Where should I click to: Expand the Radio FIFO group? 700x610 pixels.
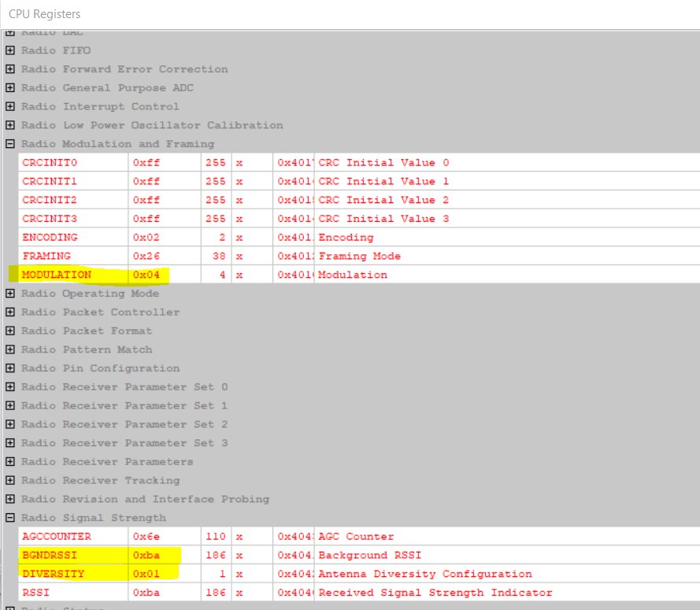[x=10, y=50]
